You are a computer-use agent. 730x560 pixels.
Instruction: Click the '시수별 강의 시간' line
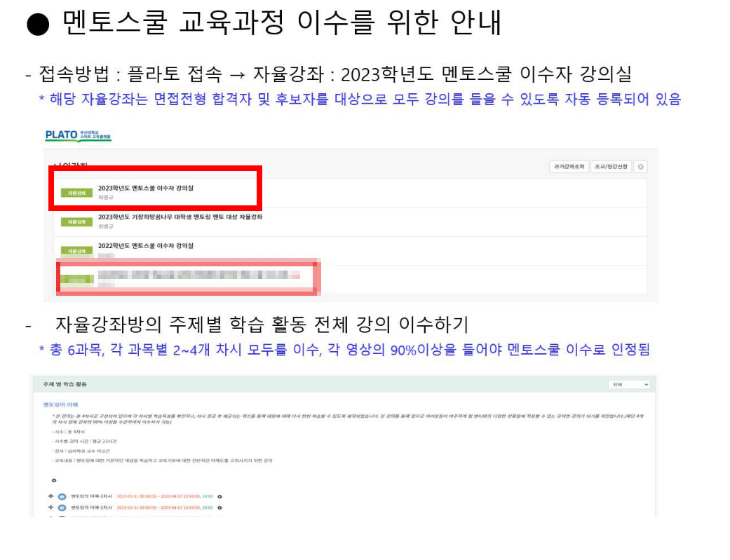(x=84, y=442)
